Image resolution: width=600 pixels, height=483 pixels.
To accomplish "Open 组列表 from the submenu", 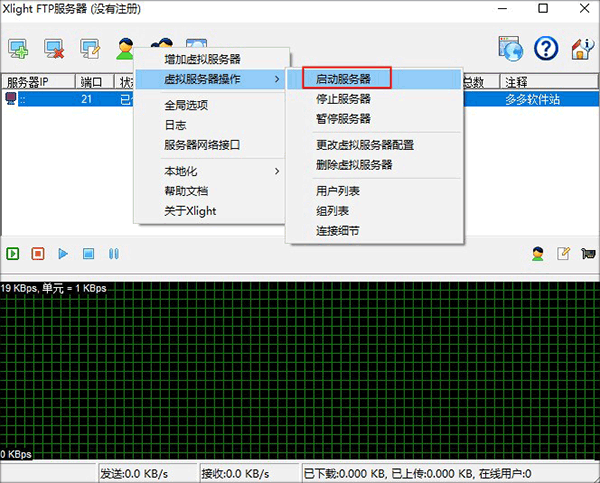I will pyautogui.click(x=374, y=210).
